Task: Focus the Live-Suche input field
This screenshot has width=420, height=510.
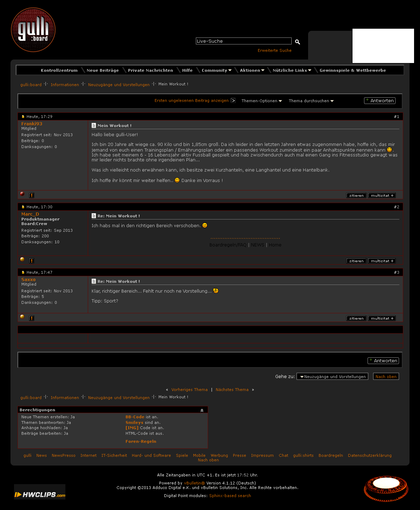Action: coord(243,41)
